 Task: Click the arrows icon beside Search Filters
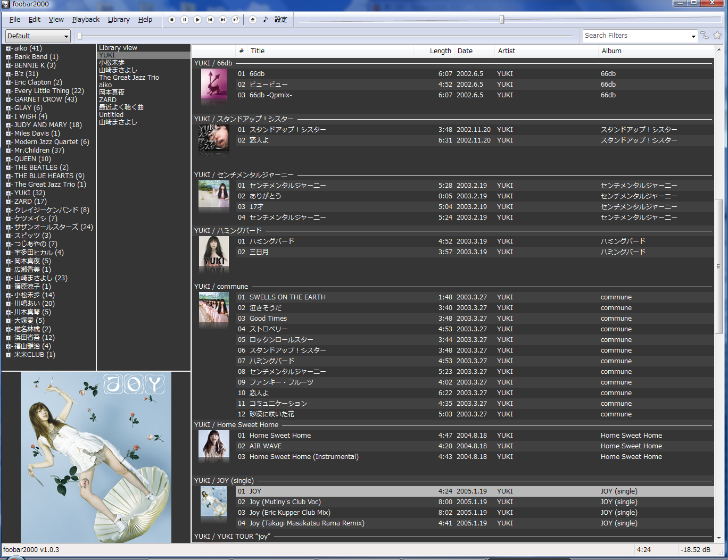tap(705, 36)
